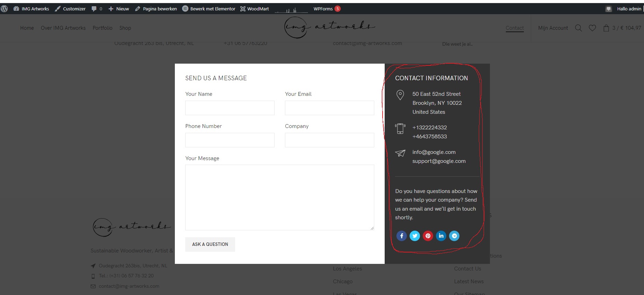Open Contact Us footer link

(467, 269)
